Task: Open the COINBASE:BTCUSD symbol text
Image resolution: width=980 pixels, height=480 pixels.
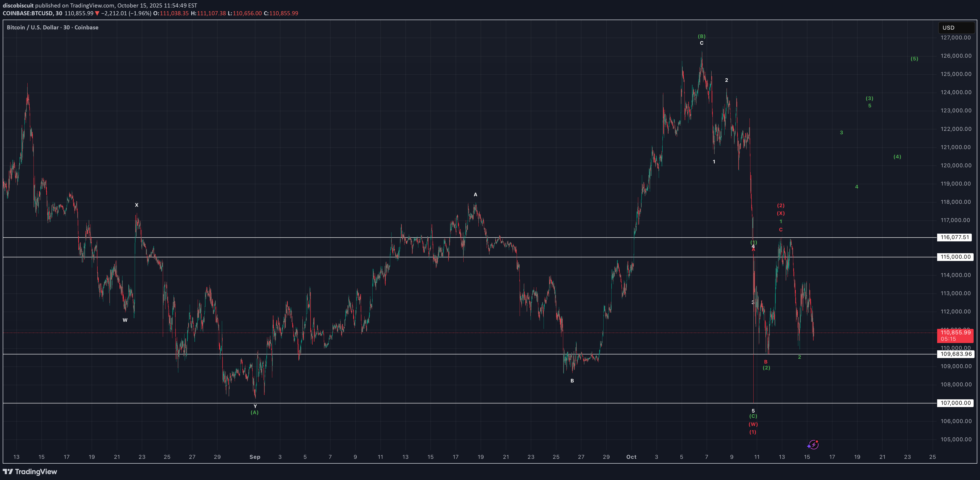Action: [x=28, y=13]
